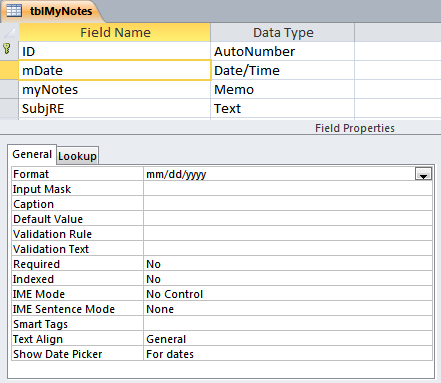Image resolution: width=441 pixels, height=383 pixels.
Task: Switch to the Lookup tab
Action: pyautogui.click(x=77, y=156)
